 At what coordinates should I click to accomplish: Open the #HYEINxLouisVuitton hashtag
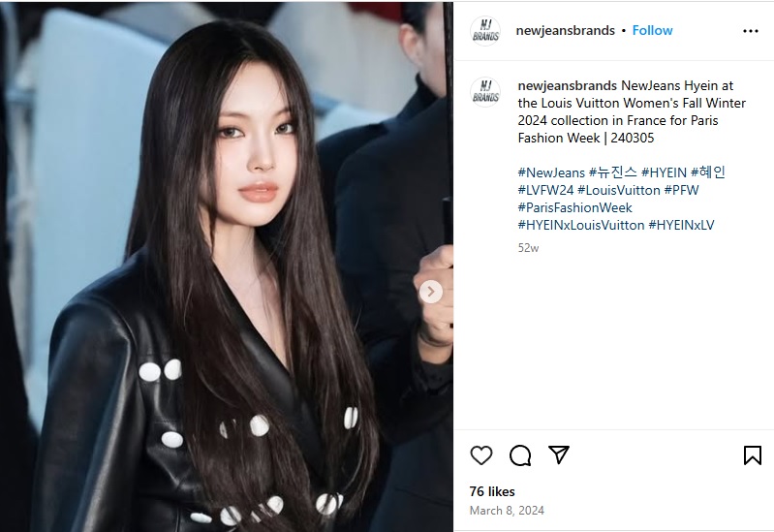click(581, 225)
